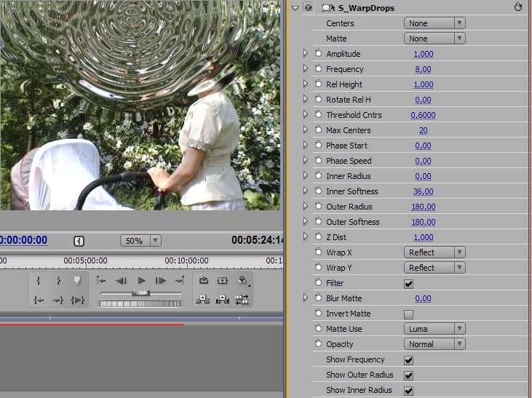Viewport: 532px width, 398px height.
Task: Collapse the S_WarpDrops effect properties
Action: point(295,8)
